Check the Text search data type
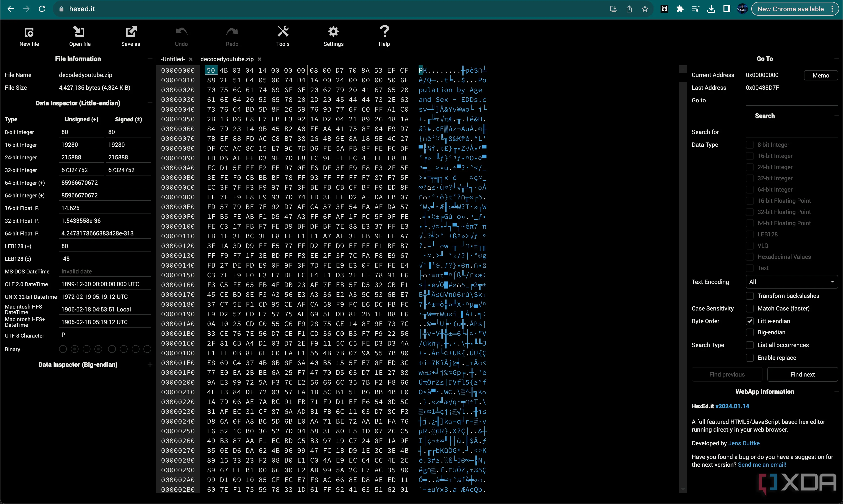843x504 pixels. [x=750, y=268]
